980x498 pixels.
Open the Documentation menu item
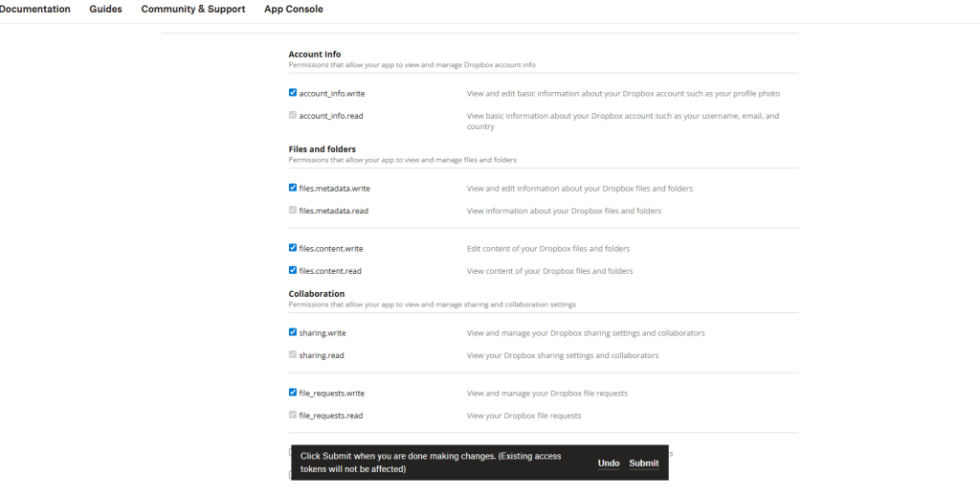point(34,10)
